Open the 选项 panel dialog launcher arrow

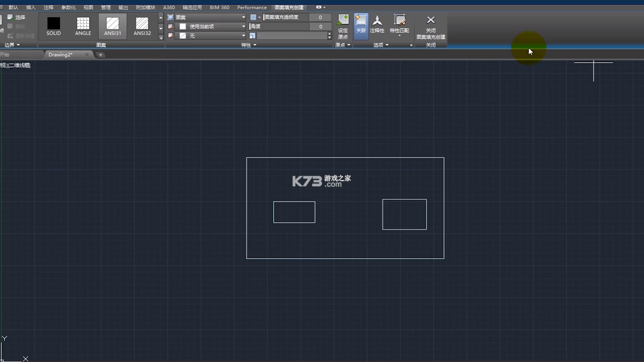[411, 45]
